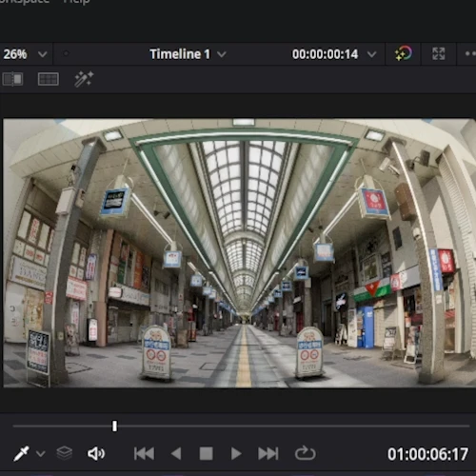Screen dimensions: 476x476
Task: Jump to the previous clip
Action: (x=144, y=453)
